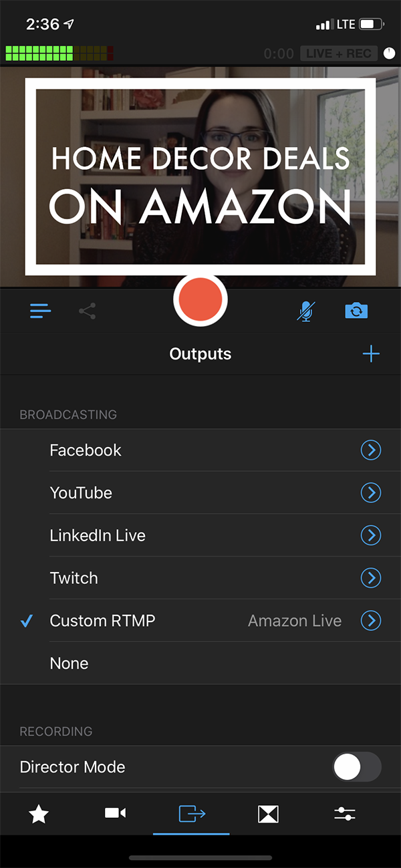Tap the red record button

click(x=200, y=300)
